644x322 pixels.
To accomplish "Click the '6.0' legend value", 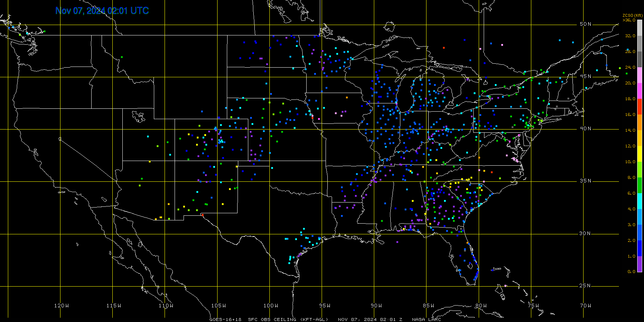I will [631, 193].
